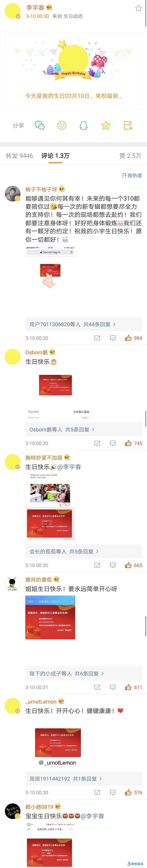View 嗷呜的傻苞's donation screenshot thumbnail
147x868 pixels.
coord(50,617)
